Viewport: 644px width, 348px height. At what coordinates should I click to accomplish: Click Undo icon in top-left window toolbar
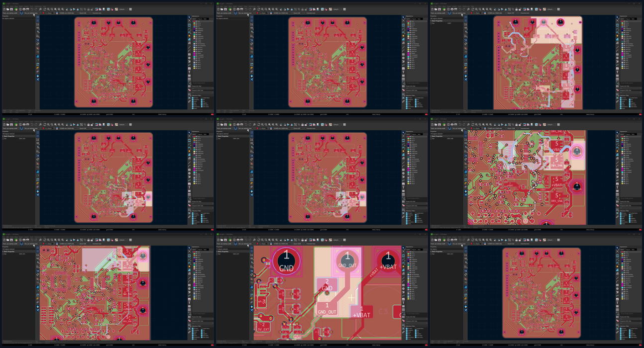tap(32, 9)
